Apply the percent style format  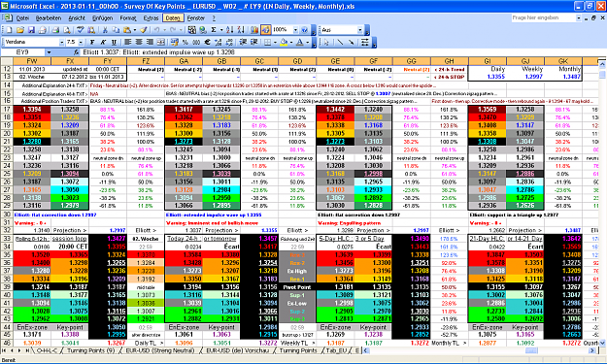[x=185, y=42]
